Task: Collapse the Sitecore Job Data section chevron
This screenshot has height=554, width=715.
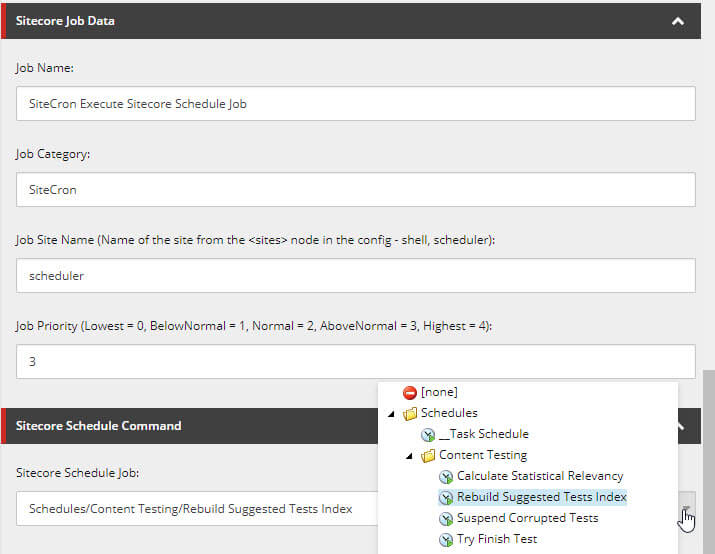Action: point(678,21)
